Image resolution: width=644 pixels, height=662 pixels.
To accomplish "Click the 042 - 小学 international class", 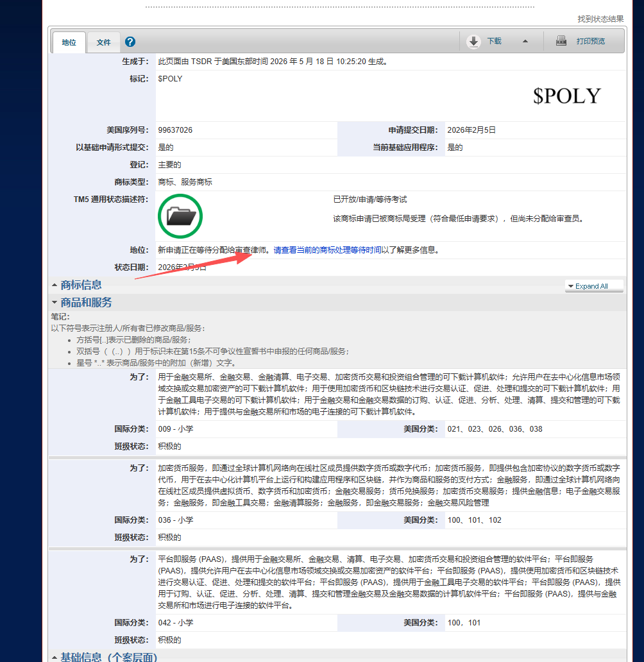I will click(176, 623).
